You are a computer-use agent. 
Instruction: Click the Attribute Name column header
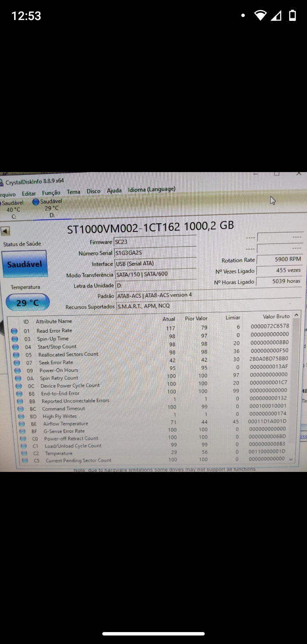(54, 321)
